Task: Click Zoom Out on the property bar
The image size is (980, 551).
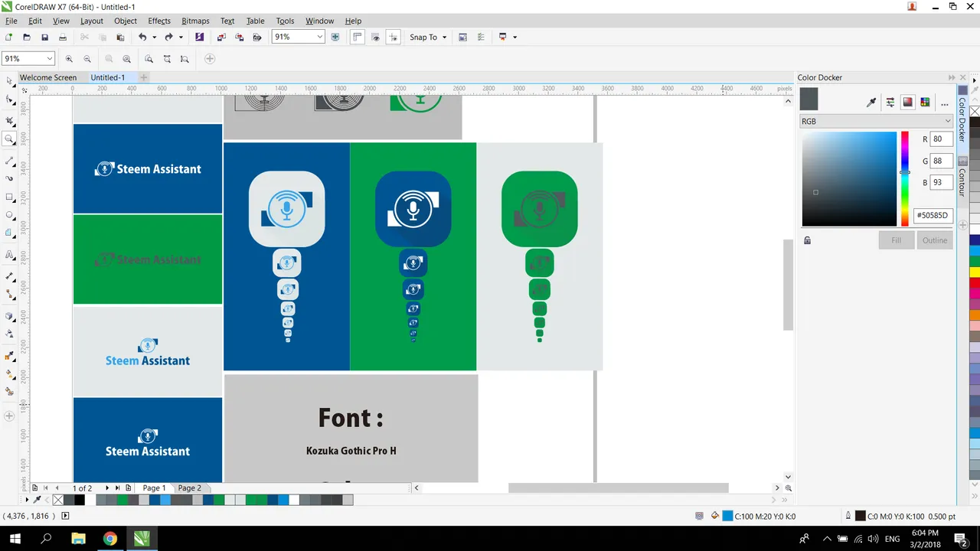Action: point(87,59)
